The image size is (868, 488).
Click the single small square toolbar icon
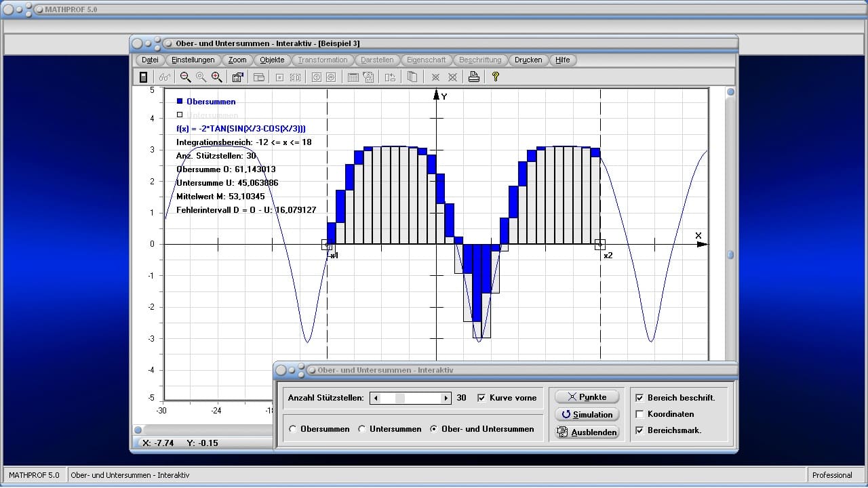[x=279, y=77]
